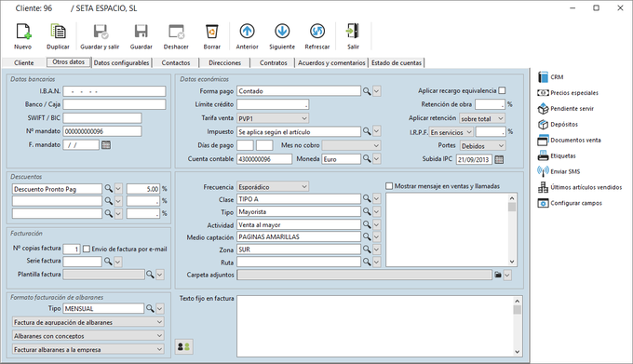Click the two-persons icon near Texto fijo

[183, 346]
